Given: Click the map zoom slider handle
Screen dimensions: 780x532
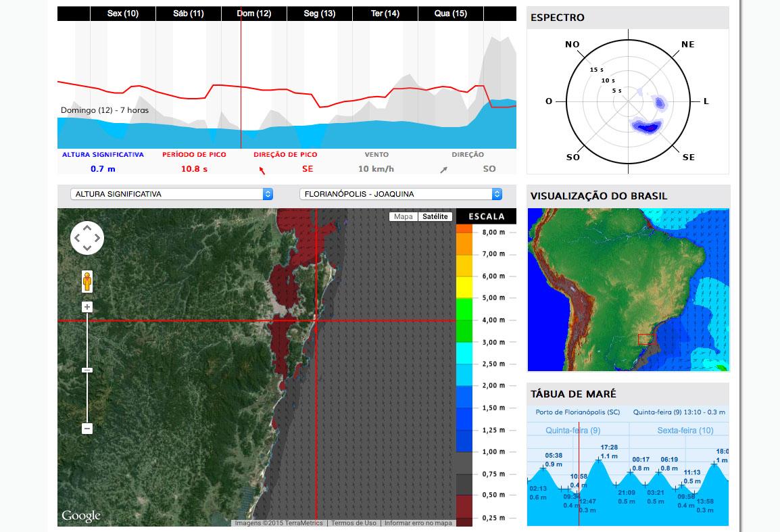Looking at the screenshot, I should pos(87,370).
